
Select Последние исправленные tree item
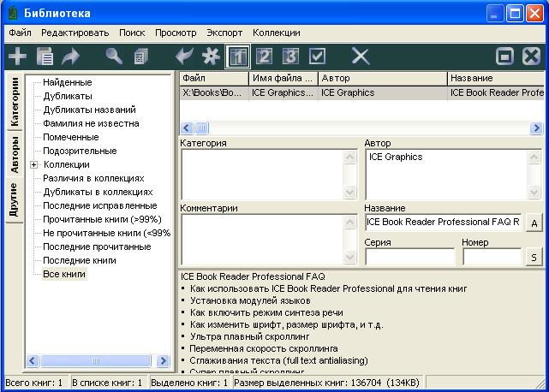[100, 205]
